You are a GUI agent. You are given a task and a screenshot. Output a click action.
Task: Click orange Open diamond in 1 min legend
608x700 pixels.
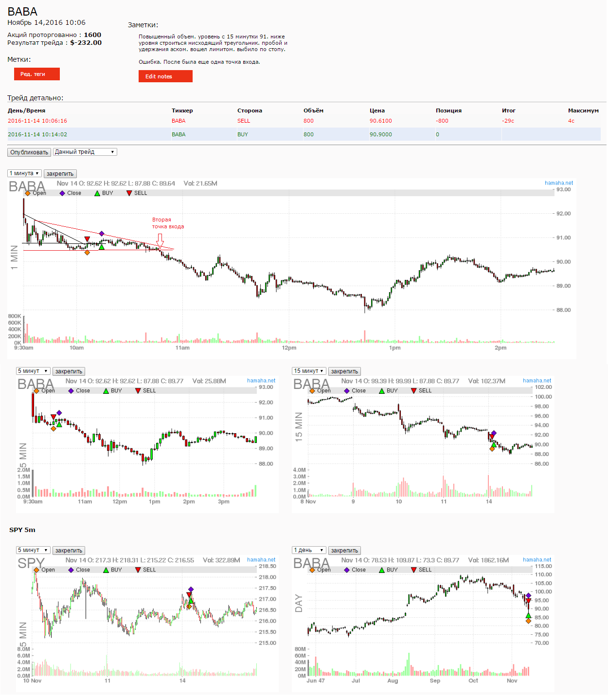(28, 193)
